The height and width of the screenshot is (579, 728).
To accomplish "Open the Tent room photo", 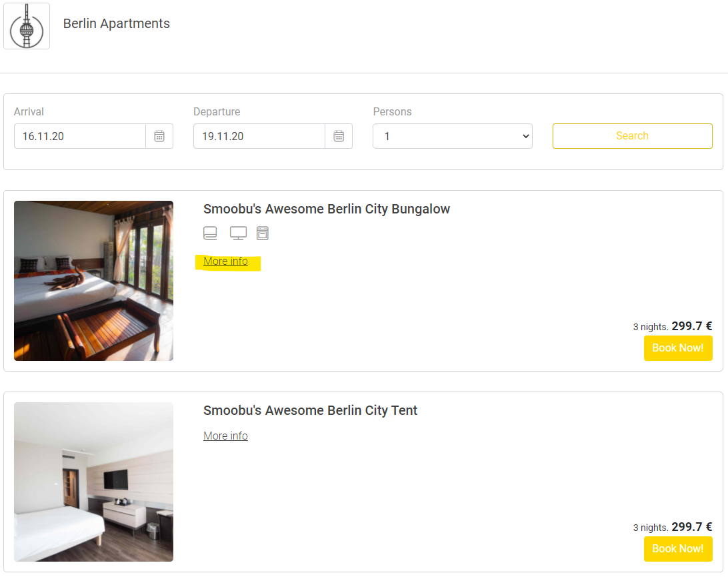I will [94, 482].
